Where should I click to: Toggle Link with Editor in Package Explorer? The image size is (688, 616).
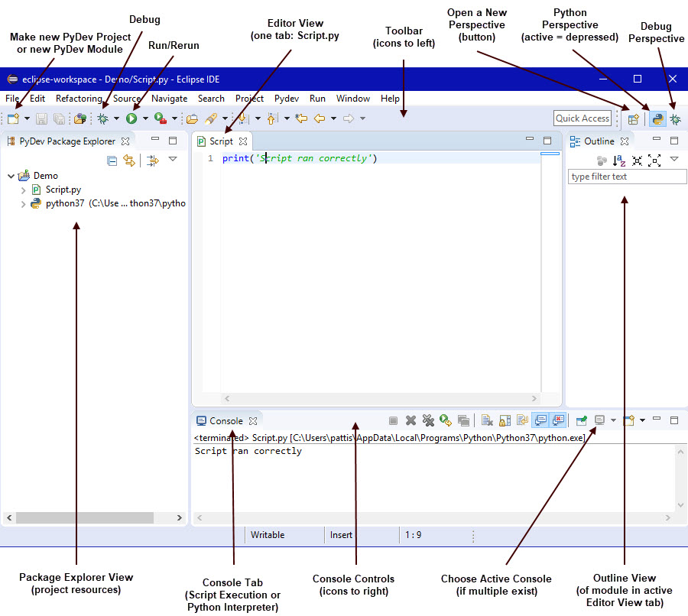[x=129, y=160]
